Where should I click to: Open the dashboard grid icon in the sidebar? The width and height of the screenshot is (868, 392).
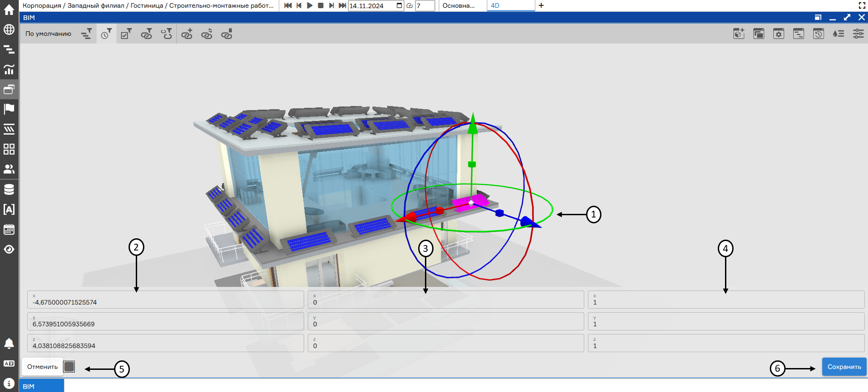click(x=9, y=149)
